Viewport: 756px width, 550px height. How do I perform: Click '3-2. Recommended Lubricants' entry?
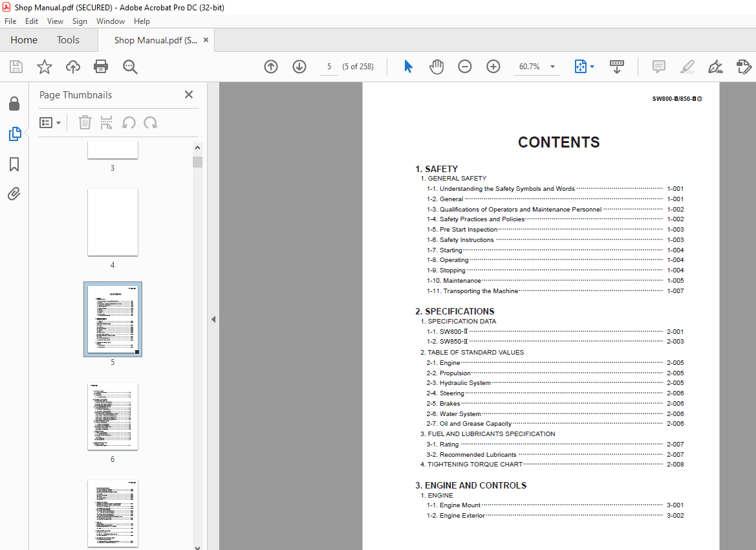[555, 454]
